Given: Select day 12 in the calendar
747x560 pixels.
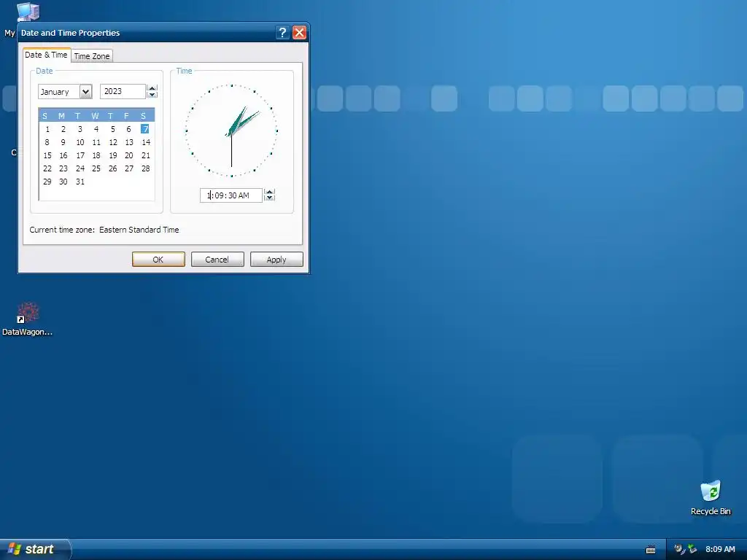Looking at the screenshot, I should point(113,142).
